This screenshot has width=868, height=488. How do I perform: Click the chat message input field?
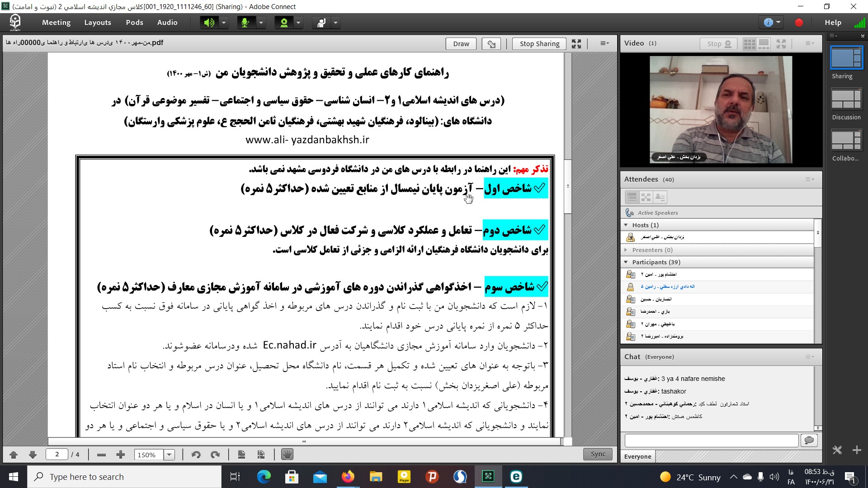pos(711,440)
